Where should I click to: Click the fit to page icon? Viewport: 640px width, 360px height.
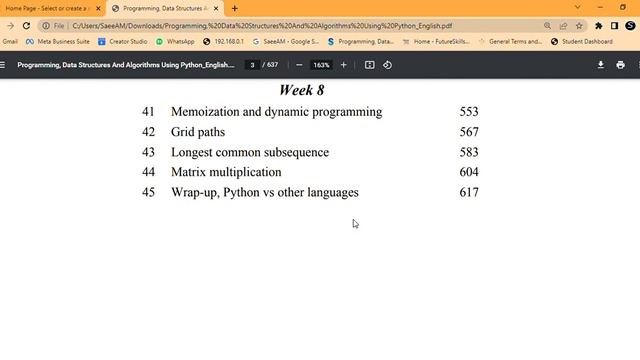(369, 65)
